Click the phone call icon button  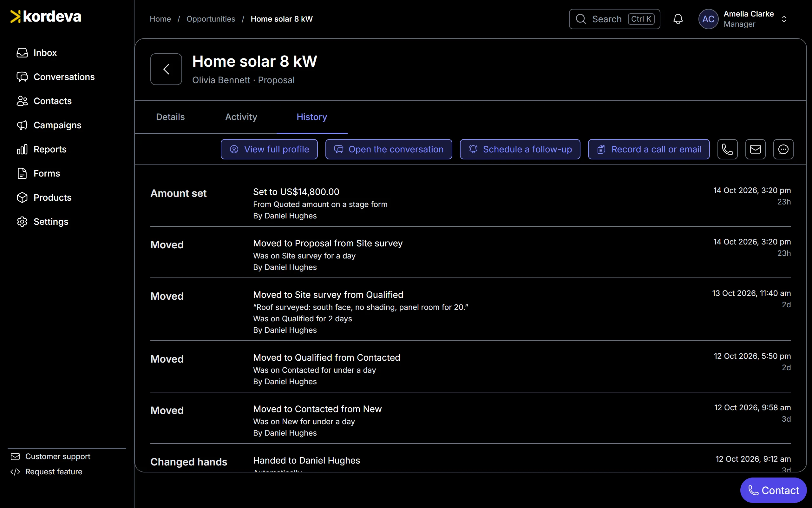[x=727, y=149]
